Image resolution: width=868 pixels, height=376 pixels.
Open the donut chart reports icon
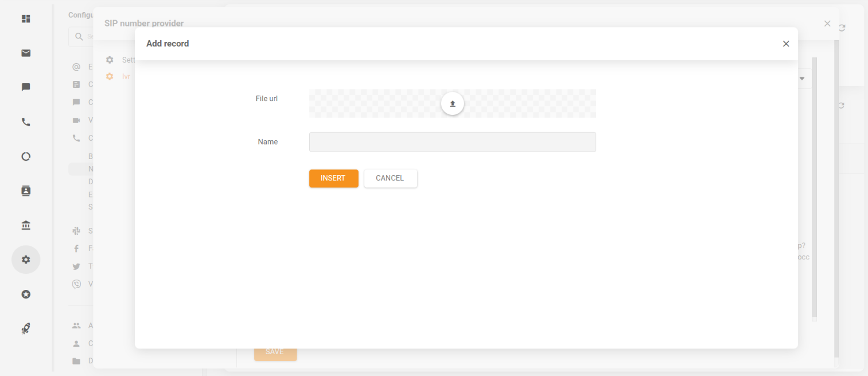tap(26, 157)
